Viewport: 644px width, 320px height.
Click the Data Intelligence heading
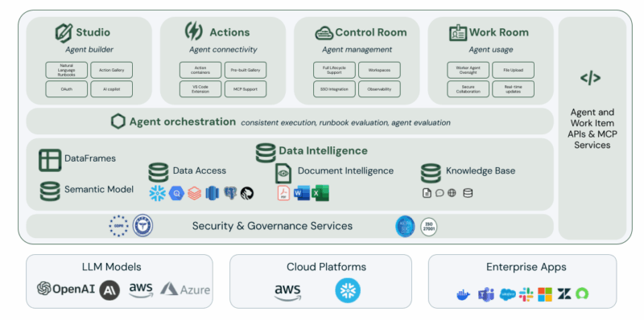[323, 150]
